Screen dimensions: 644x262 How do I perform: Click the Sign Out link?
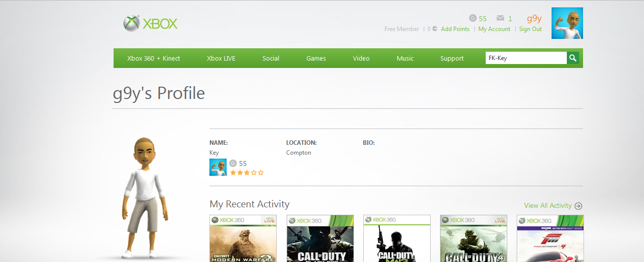[x=530, y=29]
